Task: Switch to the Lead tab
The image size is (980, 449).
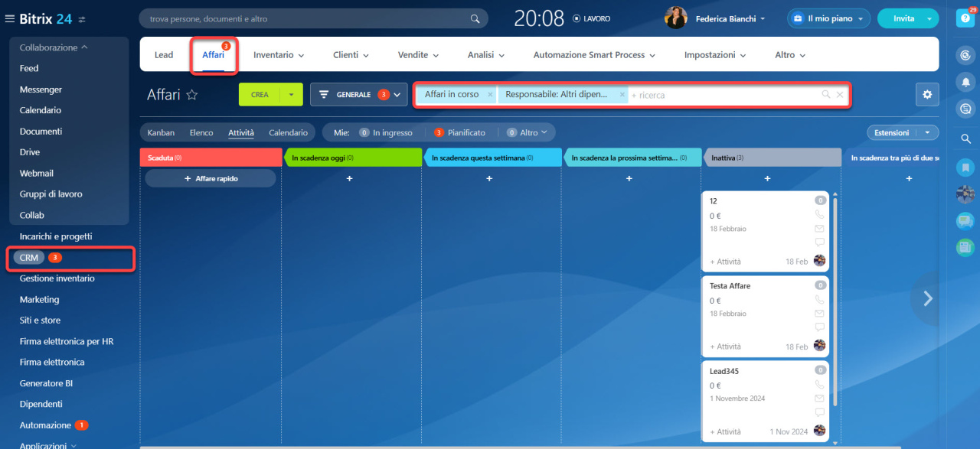Action: [164, 55]
